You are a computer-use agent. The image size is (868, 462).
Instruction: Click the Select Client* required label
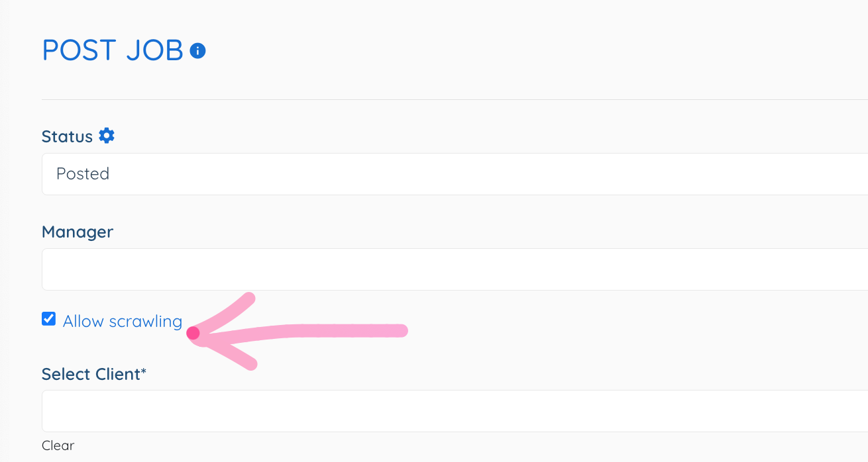(x=94, y=374)
